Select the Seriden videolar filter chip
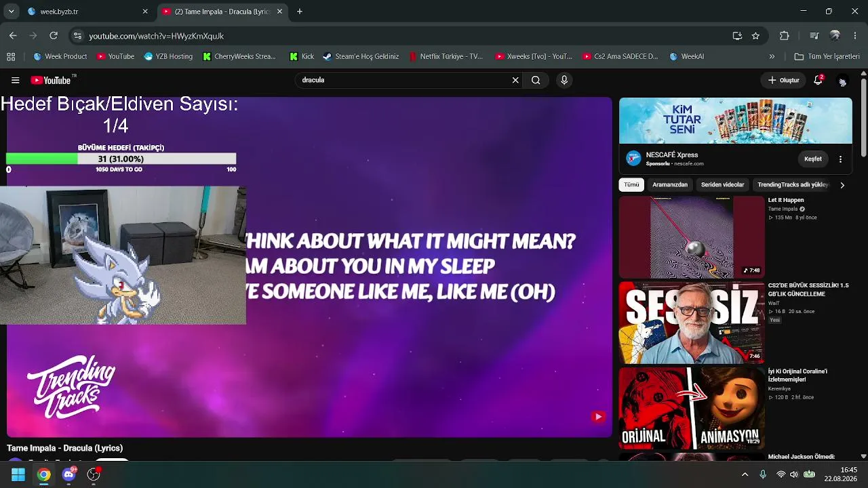The width and height of the screenshot is (868, 488). pyautogui.click(x=722, y=185)
